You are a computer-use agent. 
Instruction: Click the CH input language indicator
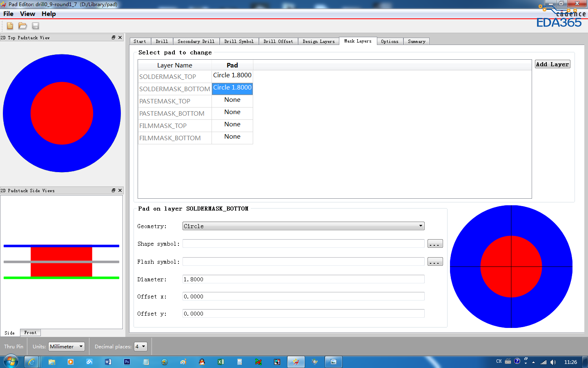tap(499, 361)
